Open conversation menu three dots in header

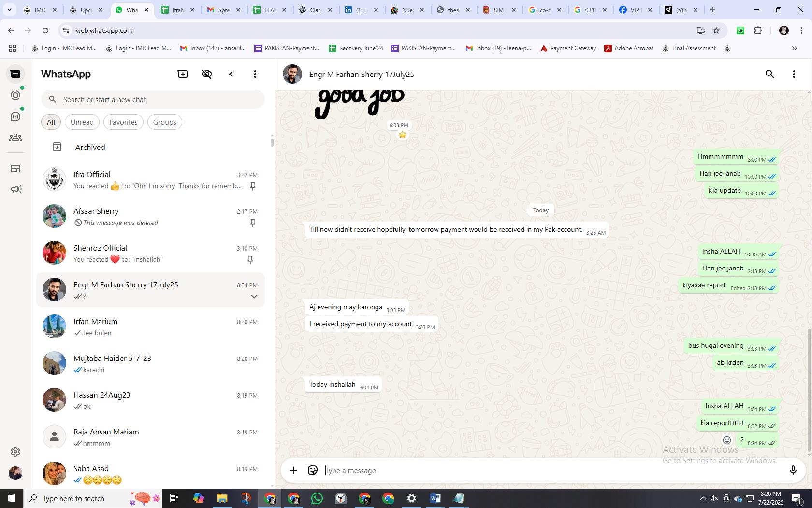click(x=794, y=74)
